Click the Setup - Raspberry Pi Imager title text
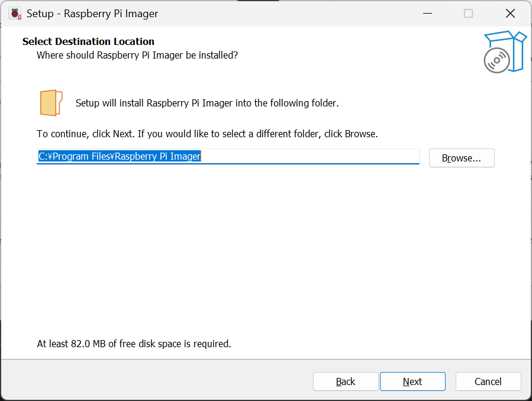The image size is (532, 401). (92, 14)
